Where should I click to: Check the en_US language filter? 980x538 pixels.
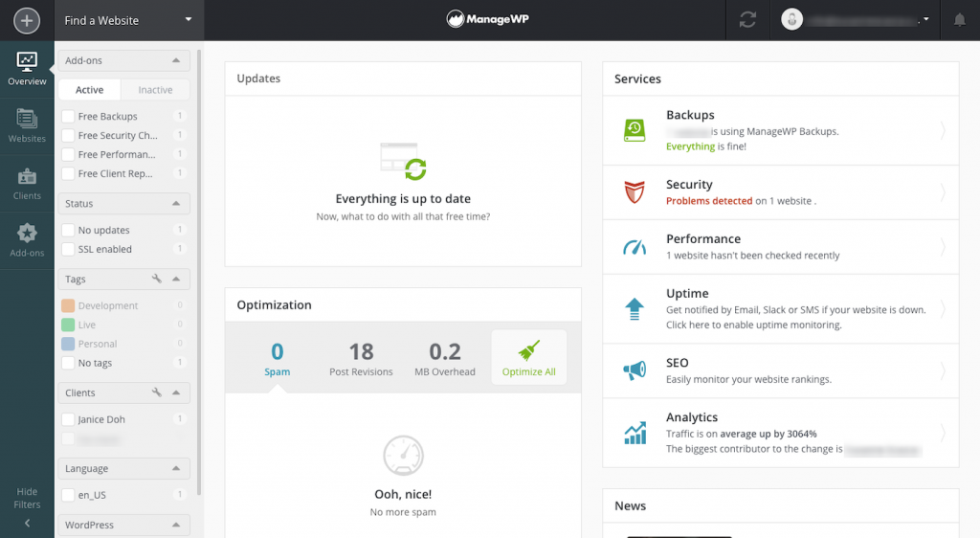(68, 495)
